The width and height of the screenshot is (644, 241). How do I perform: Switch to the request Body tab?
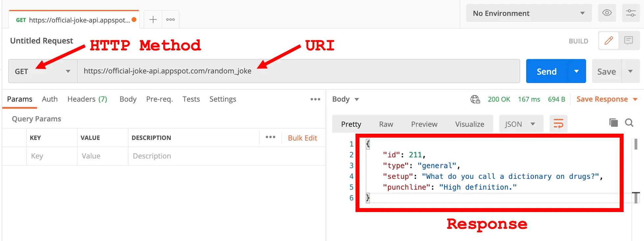(x=128, y=99)
